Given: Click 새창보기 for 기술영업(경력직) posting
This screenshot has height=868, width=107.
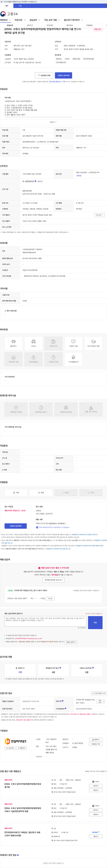Looking at the screenshot, I should pyautogui.click(x=96, y=814).
